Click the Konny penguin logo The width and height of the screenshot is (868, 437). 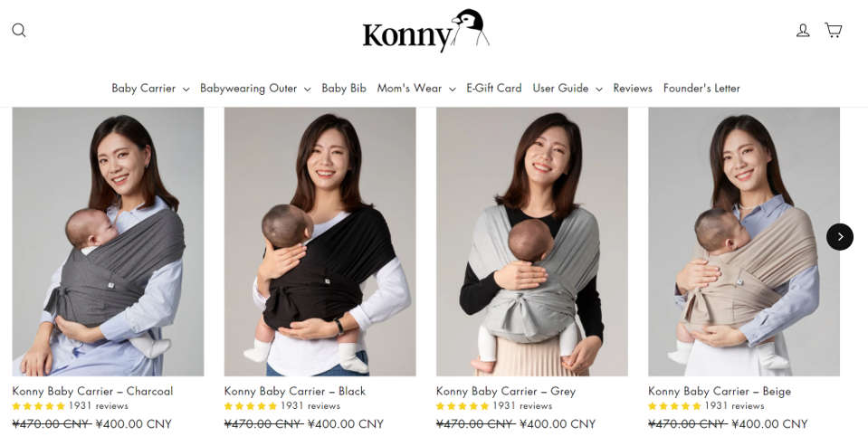coord(426,31)
